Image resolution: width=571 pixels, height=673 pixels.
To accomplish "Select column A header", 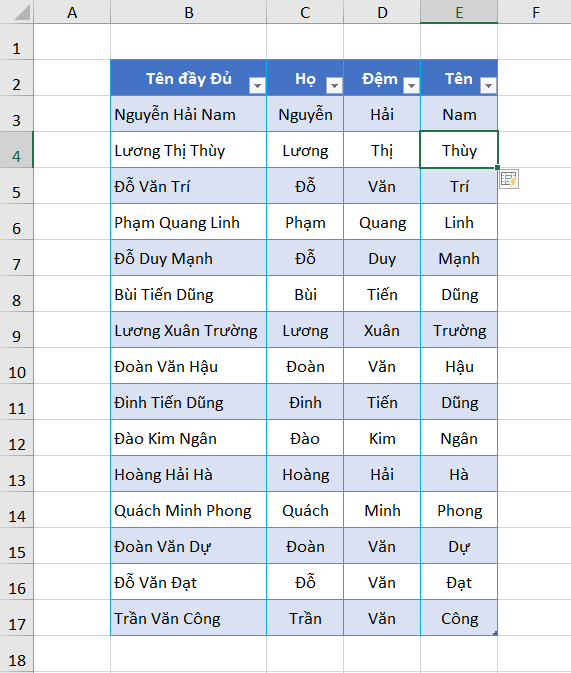I will (72, 12).
